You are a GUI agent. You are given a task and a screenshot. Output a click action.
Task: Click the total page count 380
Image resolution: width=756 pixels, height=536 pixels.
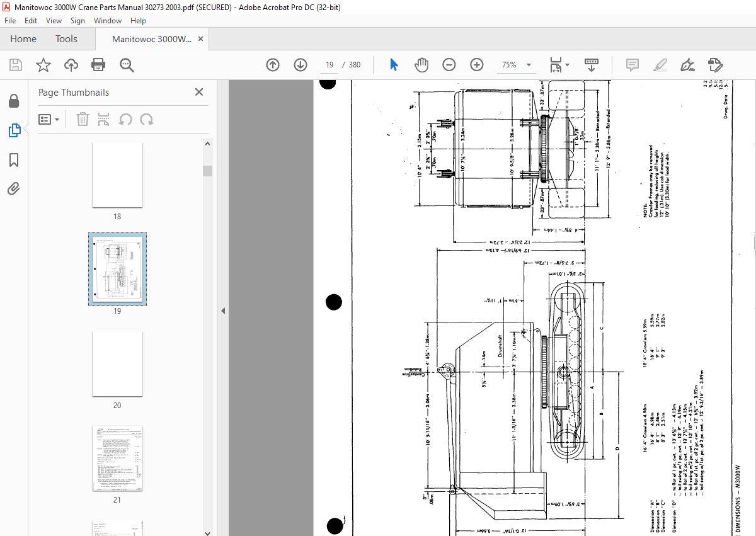pyautogui.click(x=355, y=65)
